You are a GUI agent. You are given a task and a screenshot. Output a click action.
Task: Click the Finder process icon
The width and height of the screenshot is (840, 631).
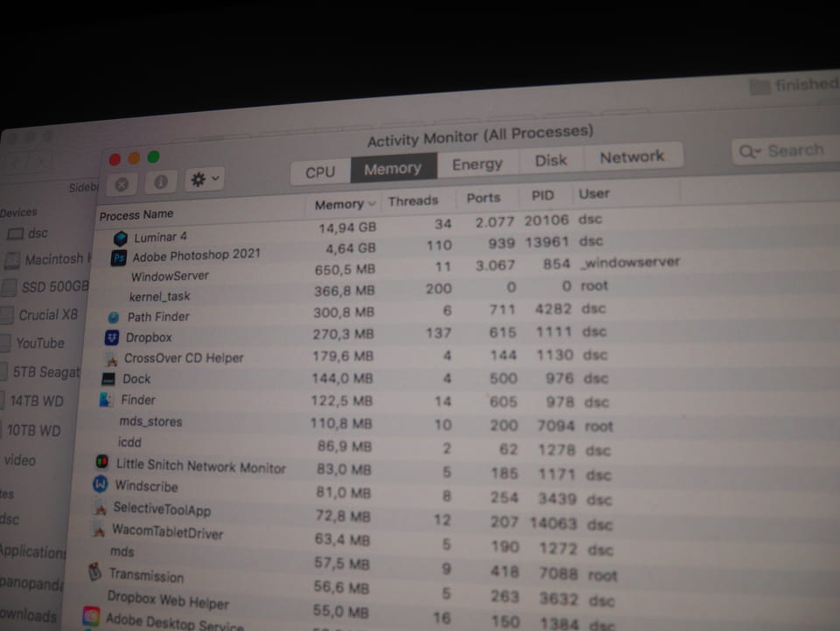coord(106,400)
